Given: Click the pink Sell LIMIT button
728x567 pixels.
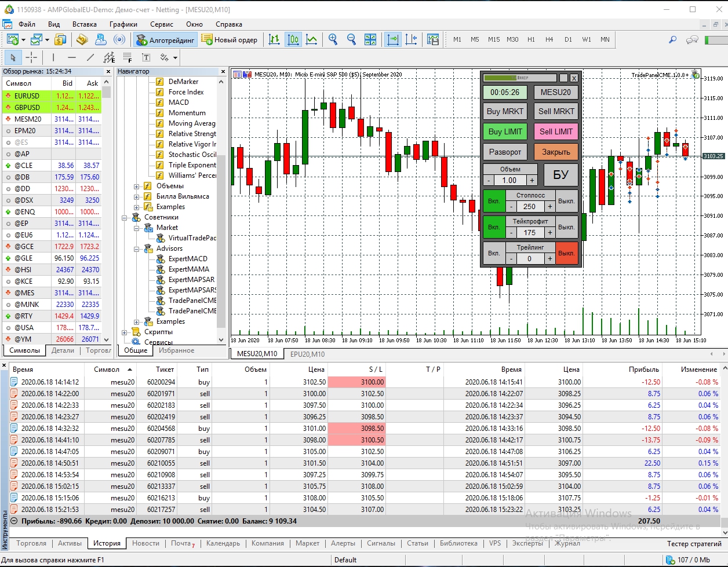Looking at the screenshot, I should coord(556,131).
